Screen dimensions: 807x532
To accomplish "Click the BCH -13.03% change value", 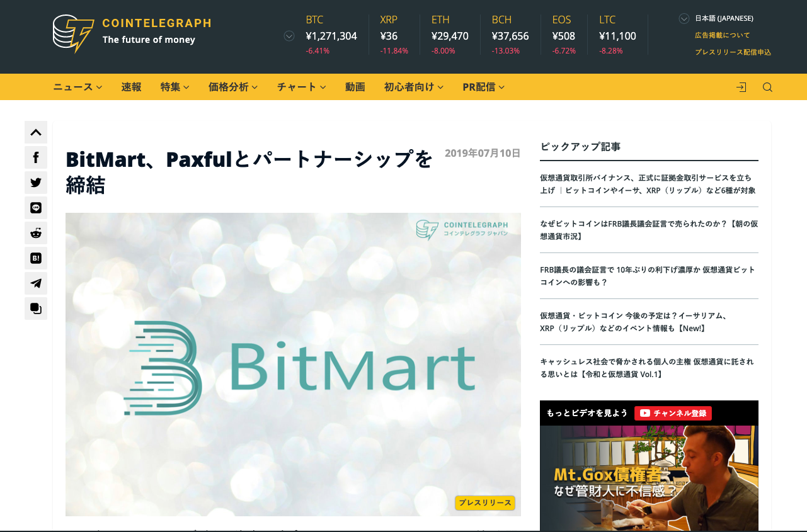I will click(x=506, y=51).
